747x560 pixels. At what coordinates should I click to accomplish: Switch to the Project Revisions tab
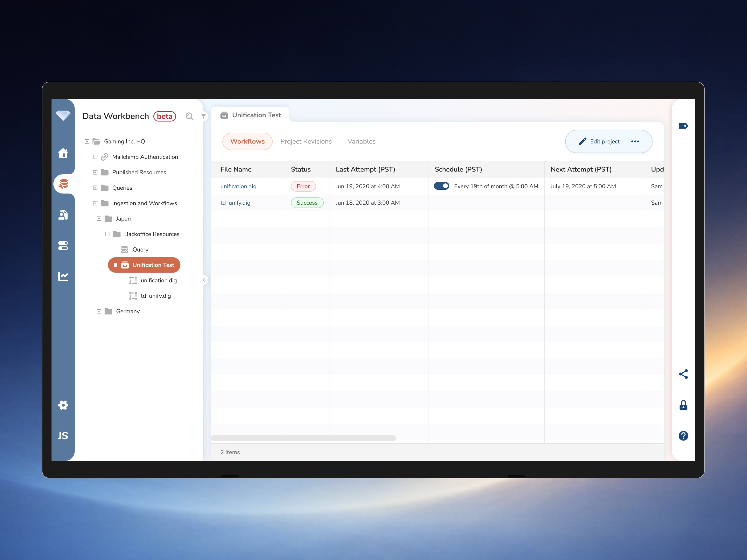coord(306,141)
